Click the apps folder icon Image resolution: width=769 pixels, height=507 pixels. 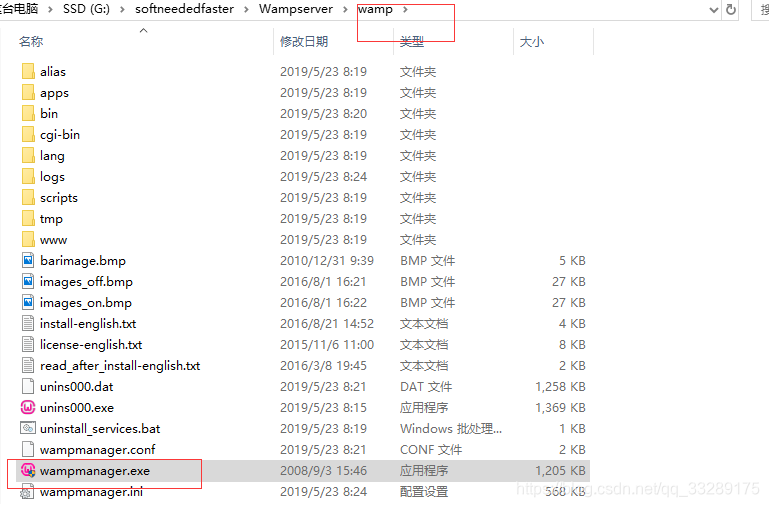click(28, 92)
